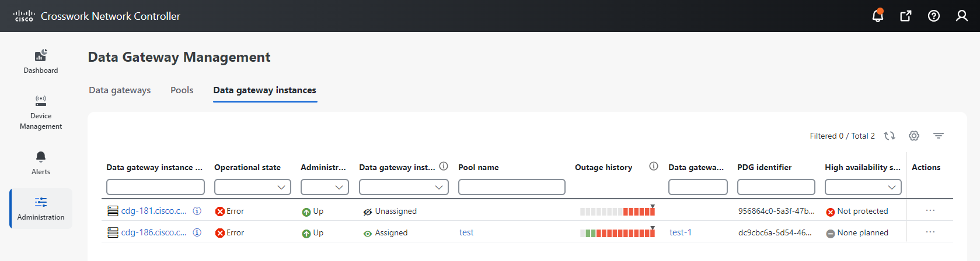Sort by High availability status header
Image resolution: width=980 pixels, height=261 pixels.
click(863, 167)
